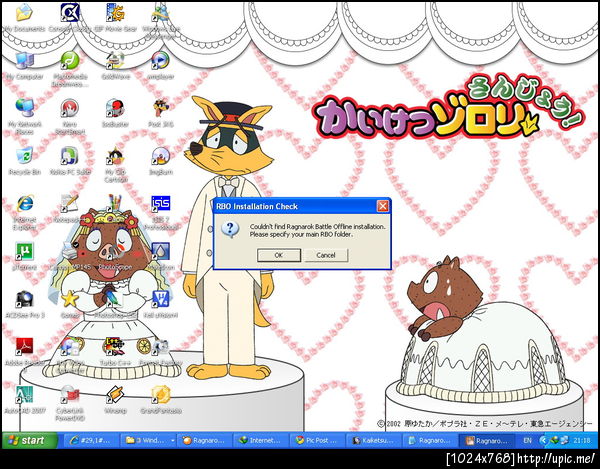Switch to 'Internet...' taskbar item
Viewport: 600px width, 469px height.
pyautogui.click(x=261, y=441)
